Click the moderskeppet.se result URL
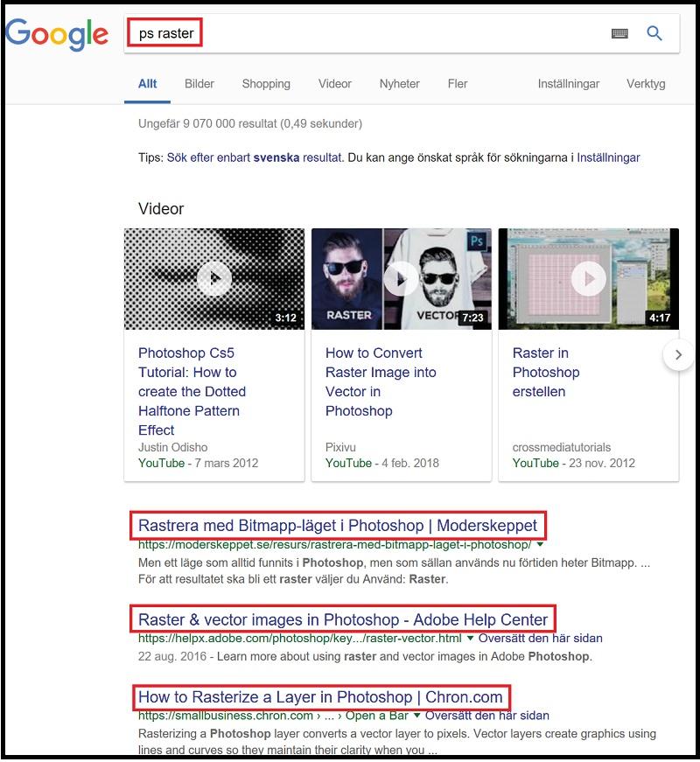The image size is (700, 762). coord(334,544)
